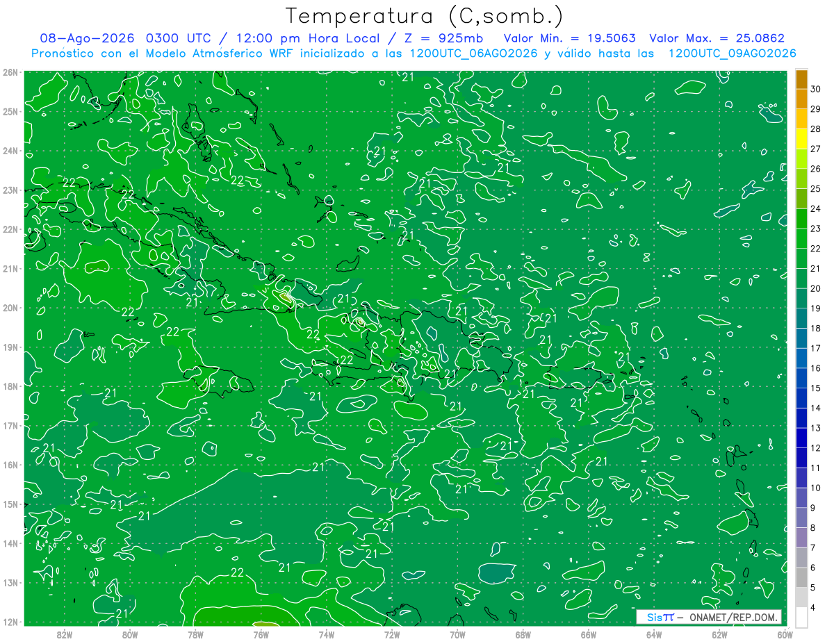
Task: Click the legend value "30"
Action: (816, 89)
